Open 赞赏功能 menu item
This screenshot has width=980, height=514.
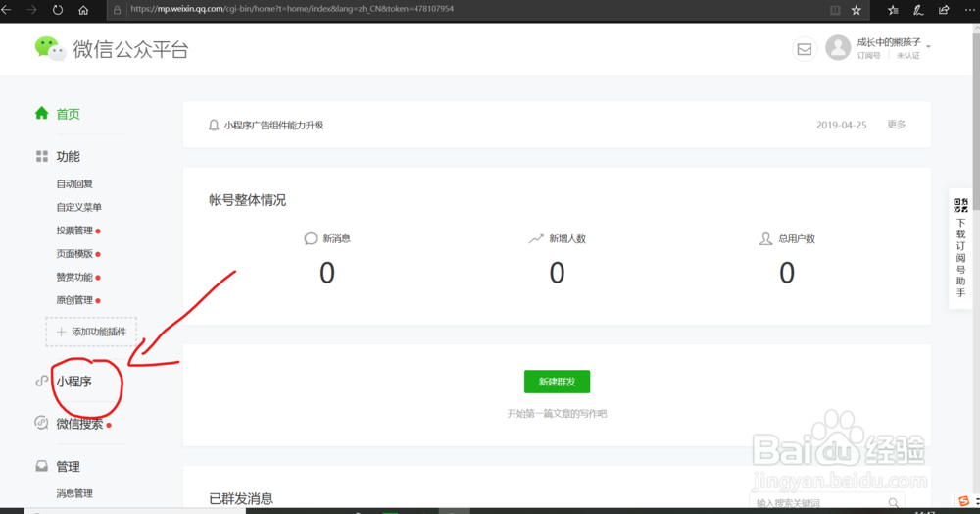tap(74, 277)
